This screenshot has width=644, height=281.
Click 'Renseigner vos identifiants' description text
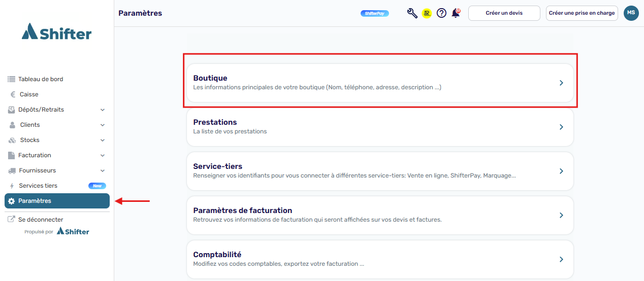tap(355, 175)
